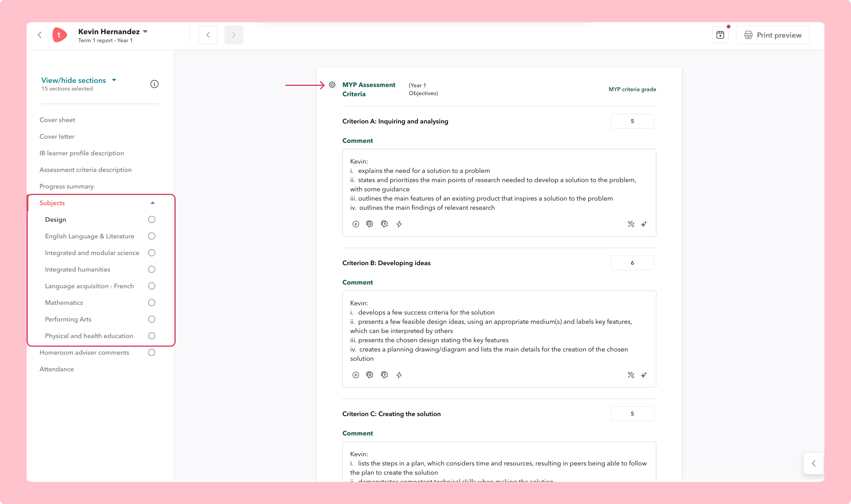851x504 pixels.
Task: Click magic wand icon in Criterion A comment
Action: tap(631, 224)
